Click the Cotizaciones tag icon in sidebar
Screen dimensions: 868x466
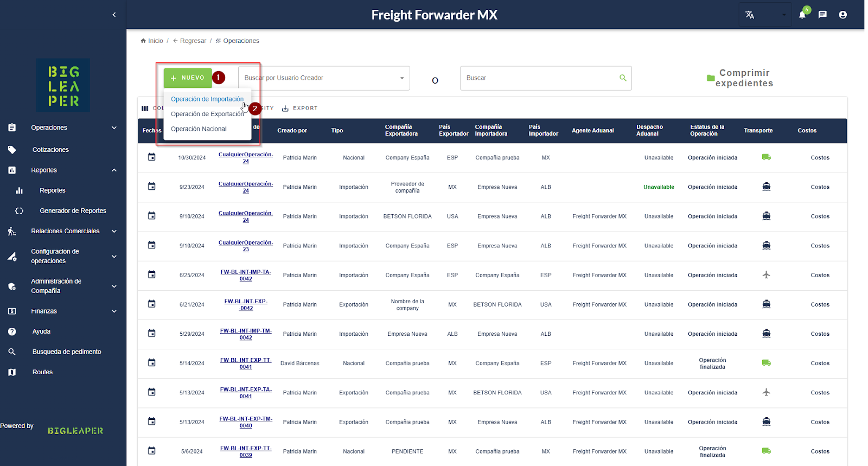coord(12,150)
